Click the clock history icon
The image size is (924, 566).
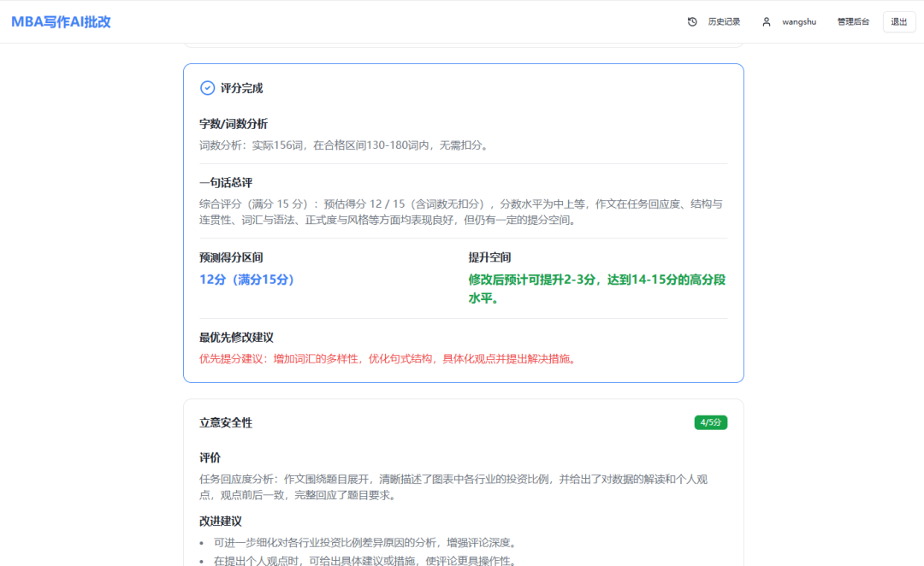[x=692, y=22]
